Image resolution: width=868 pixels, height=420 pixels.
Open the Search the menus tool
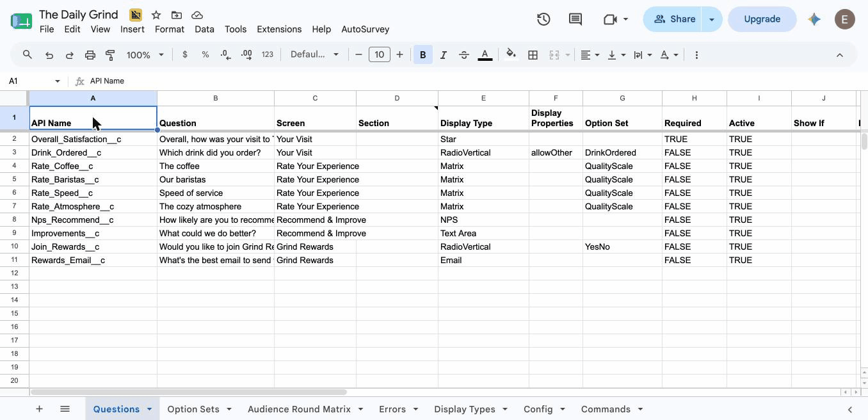click(28, 55)
